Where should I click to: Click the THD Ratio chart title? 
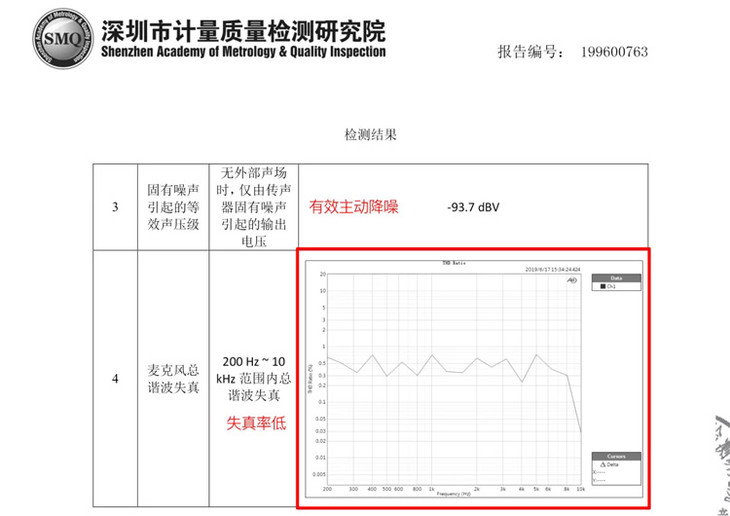point(454,263)
